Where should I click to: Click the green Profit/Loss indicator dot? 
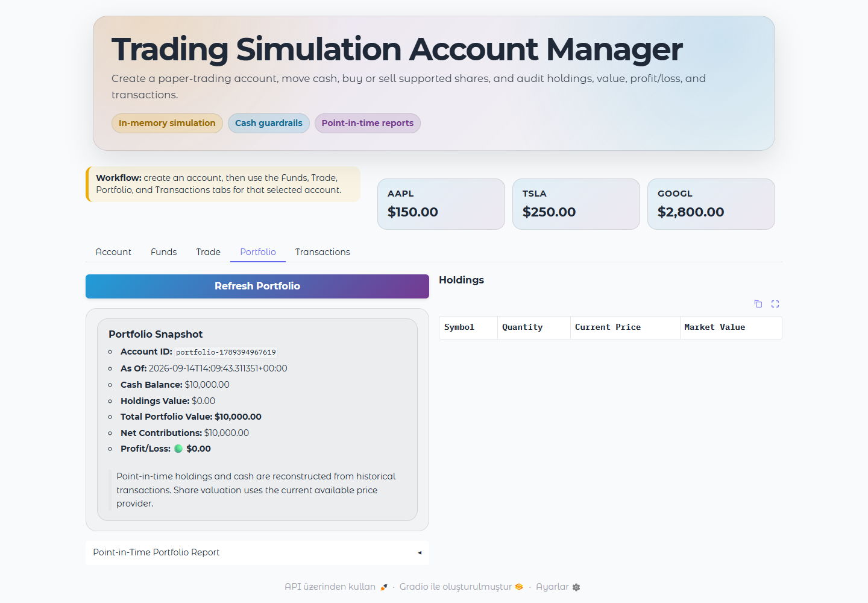178,449
